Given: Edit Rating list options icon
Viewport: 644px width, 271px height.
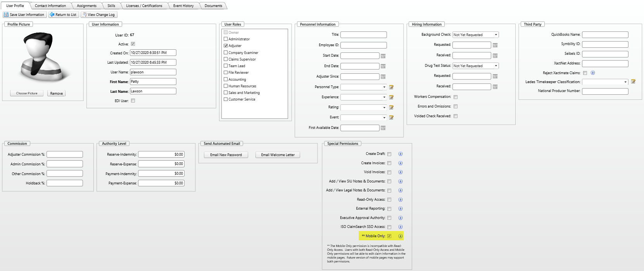Looking at the screenshot, I should tap(391, 108).
